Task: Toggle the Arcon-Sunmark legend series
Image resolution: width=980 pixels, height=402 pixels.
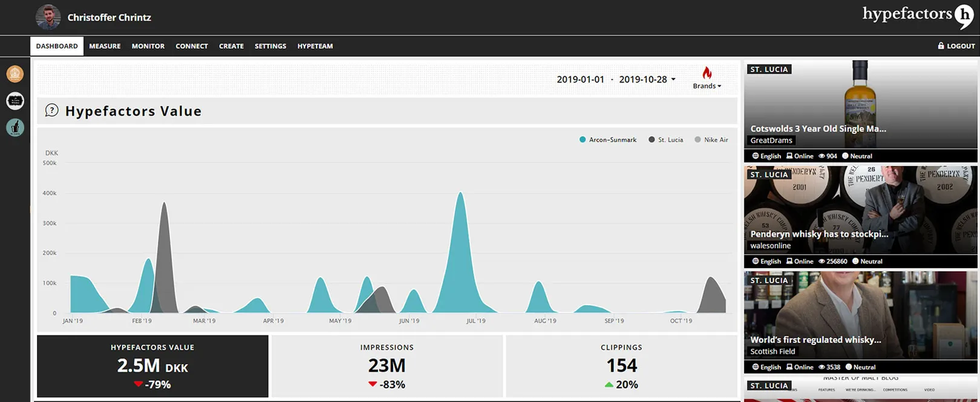Action: click(608, 139)
